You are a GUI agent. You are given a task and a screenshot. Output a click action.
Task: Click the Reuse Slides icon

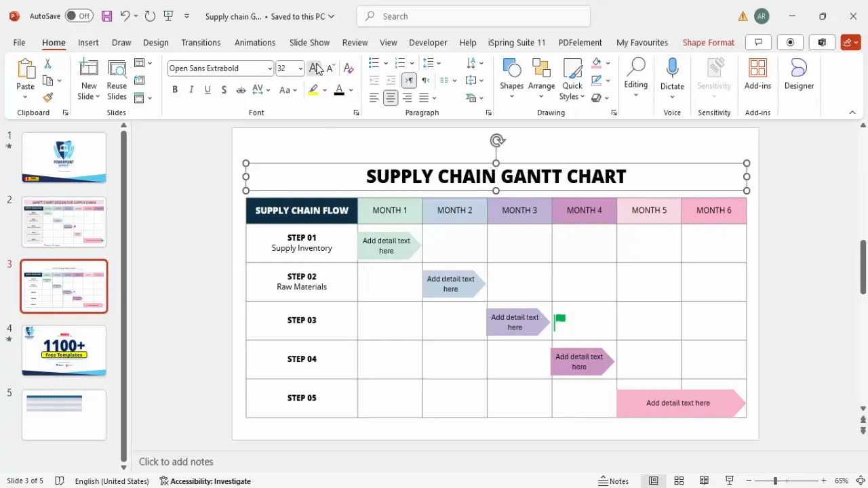pos(117,69)
